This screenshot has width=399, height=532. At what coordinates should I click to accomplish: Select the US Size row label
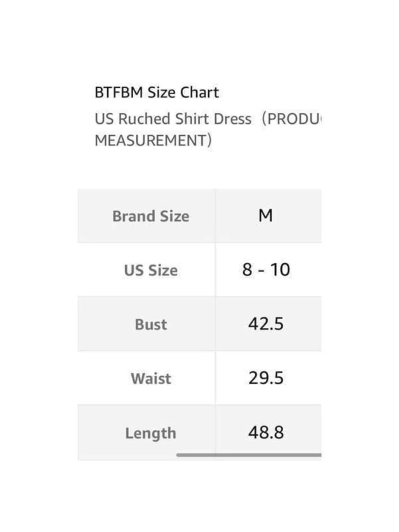[151, 270]
